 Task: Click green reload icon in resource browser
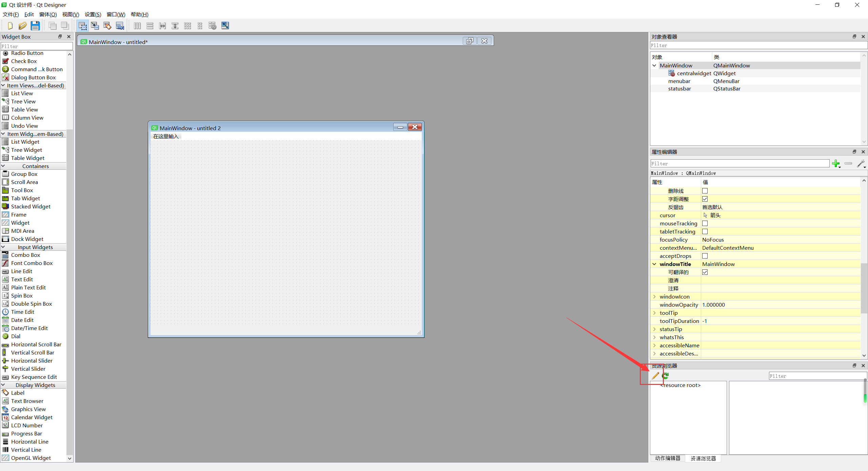click(665, 376)
